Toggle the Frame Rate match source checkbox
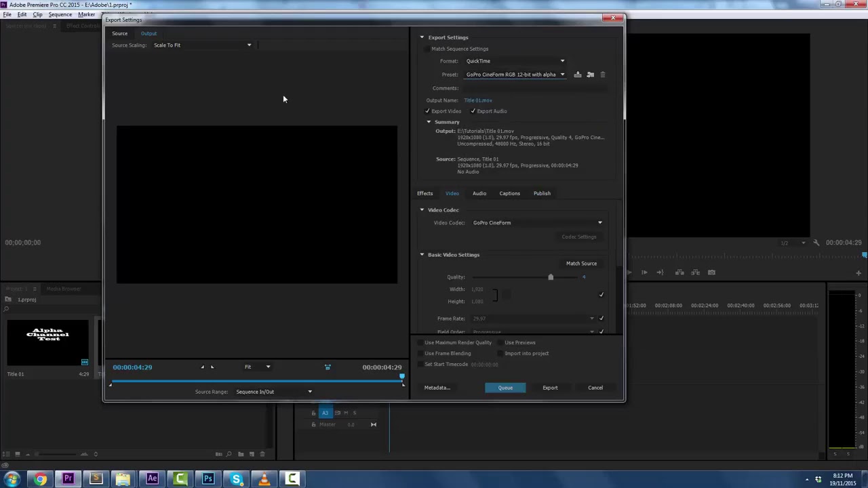868x488 pixels. pyautogui.click(x=601, y=319)
